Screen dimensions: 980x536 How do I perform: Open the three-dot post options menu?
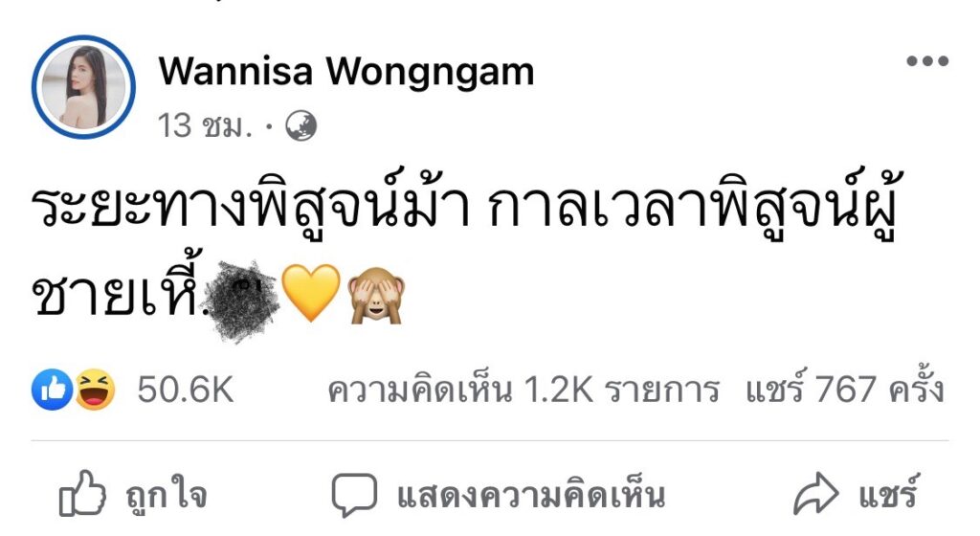coord(928,60)
